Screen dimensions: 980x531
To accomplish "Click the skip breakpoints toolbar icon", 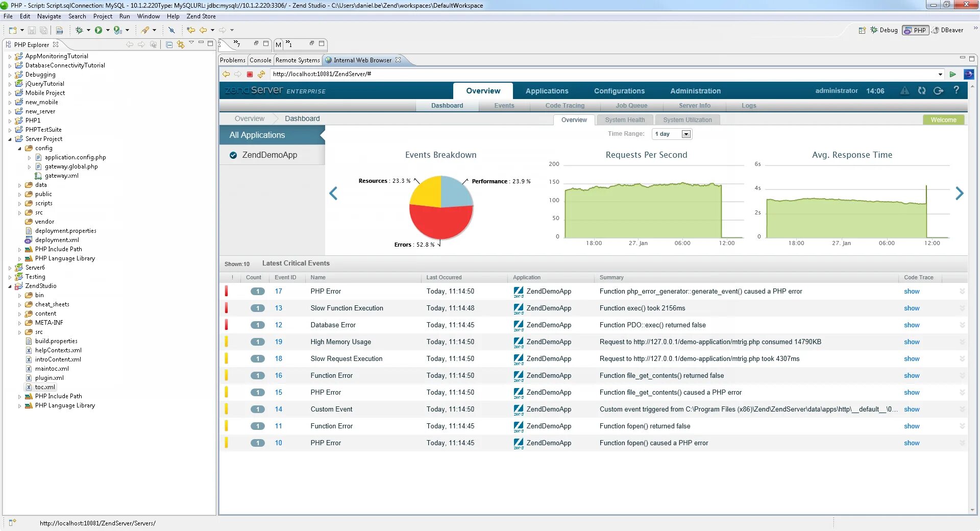I will (171, 31).
